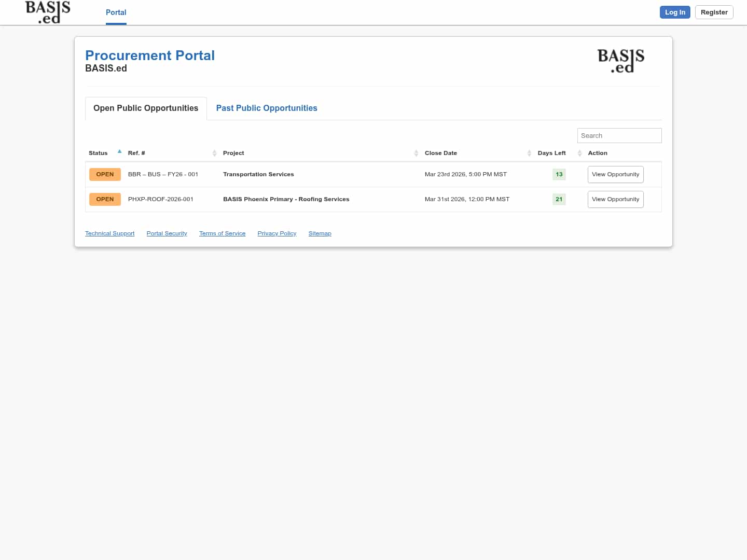The image size is (747, 560).
Task: Click the BASIS.ed logo inside the portal header
Action: click(620, 61)
